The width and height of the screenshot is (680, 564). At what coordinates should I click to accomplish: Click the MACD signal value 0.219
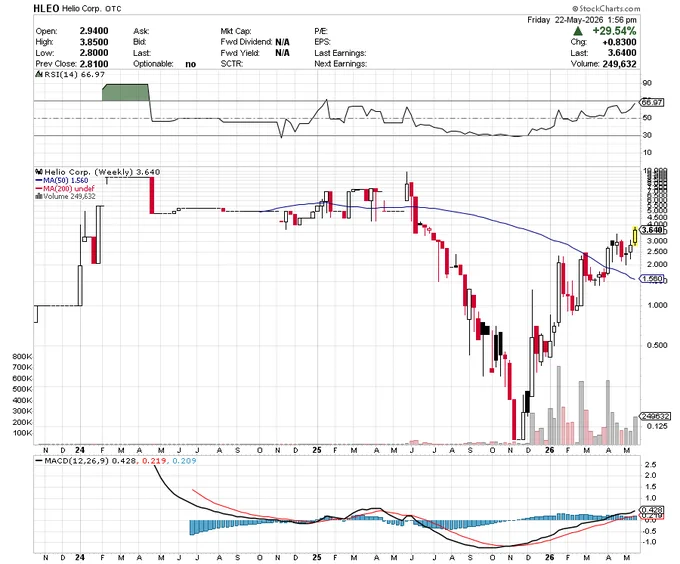coord(154,461)
